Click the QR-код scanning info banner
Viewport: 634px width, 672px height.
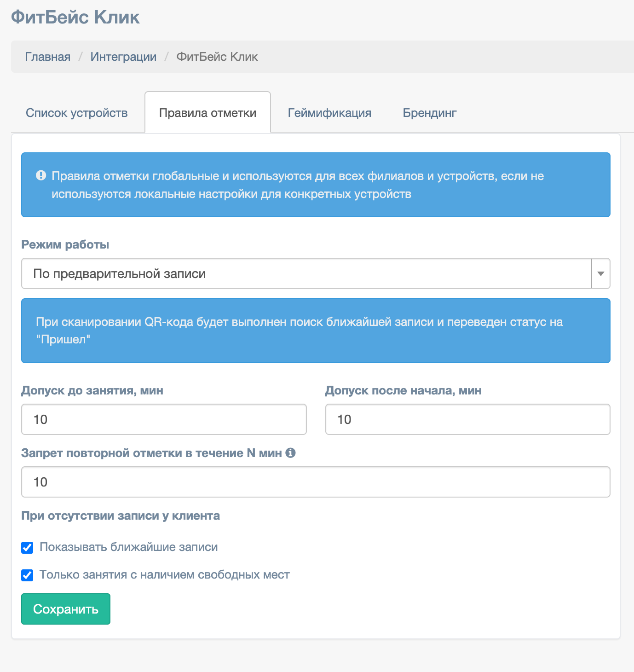(x=316, y=330)
